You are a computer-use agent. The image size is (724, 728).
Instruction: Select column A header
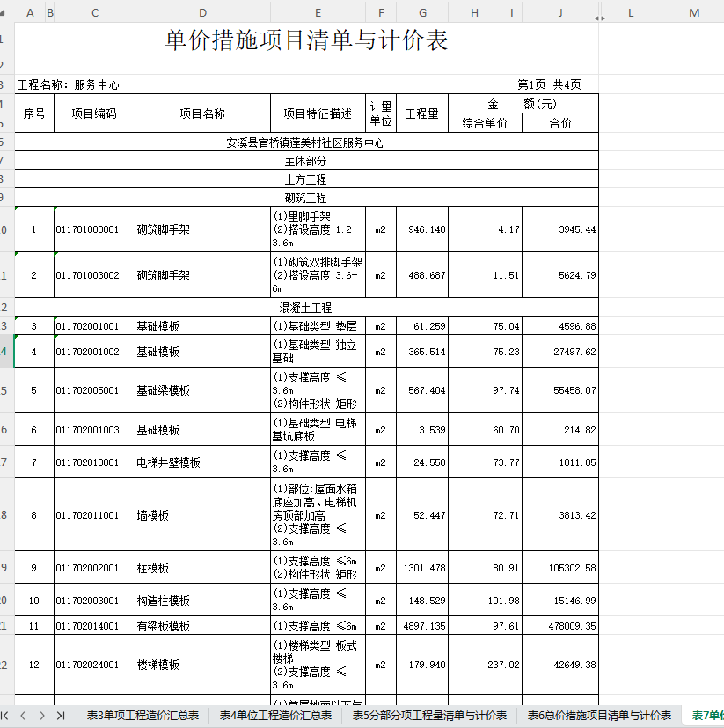pos(30,13)
